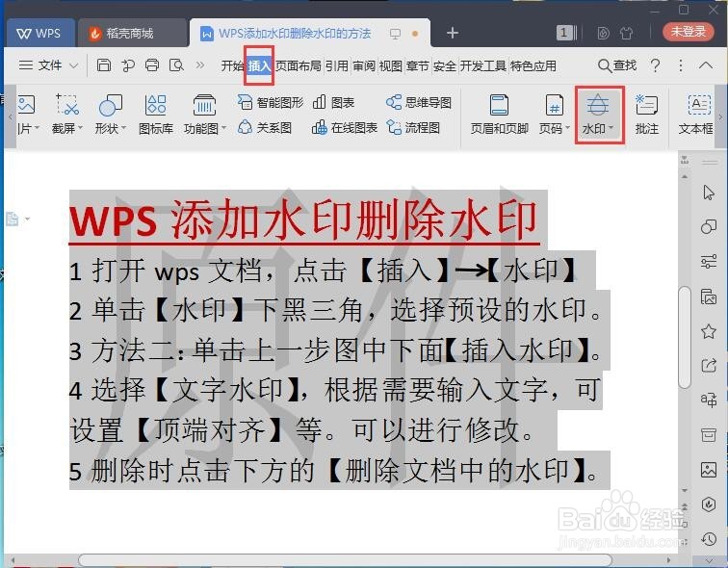Switch to the 开始 ribbon tab
728x568 pixels.
tap(233, 65)
